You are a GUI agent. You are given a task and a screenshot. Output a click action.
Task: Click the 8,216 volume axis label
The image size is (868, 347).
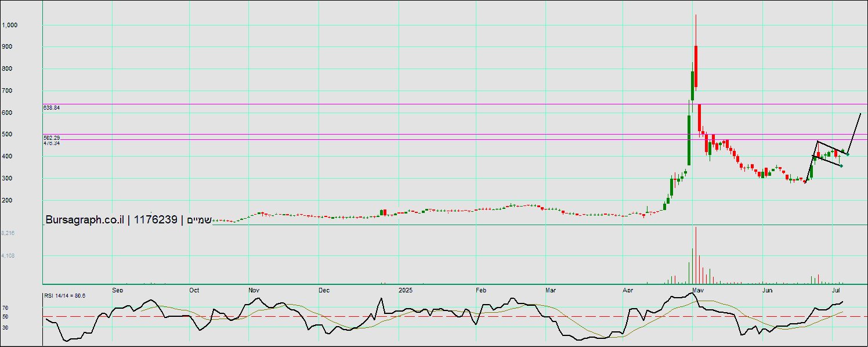(8, 233)
